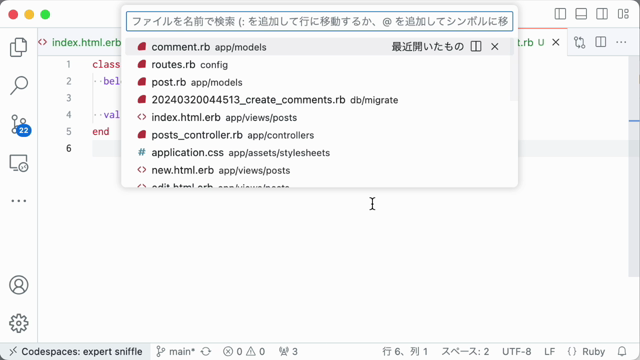The height and width of the screenshot is (360, 640).
Task: Click the main* git branch status item
Action: (176, 351)
